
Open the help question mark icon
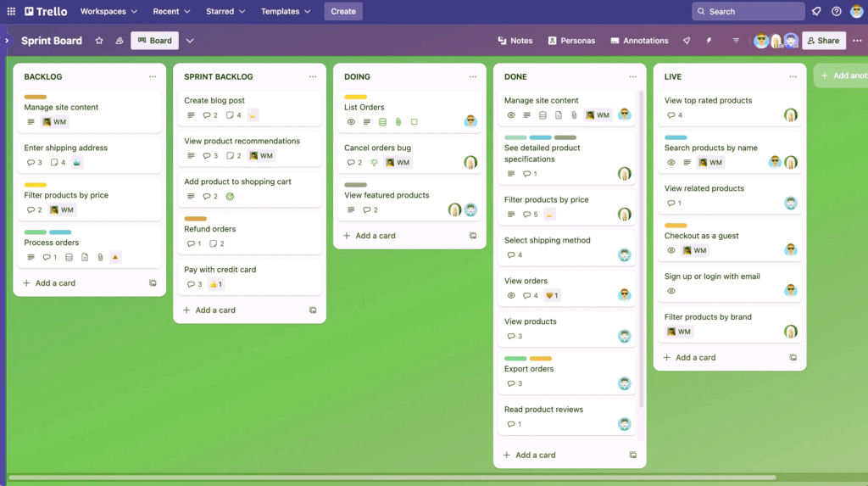[x=837, y=11]
